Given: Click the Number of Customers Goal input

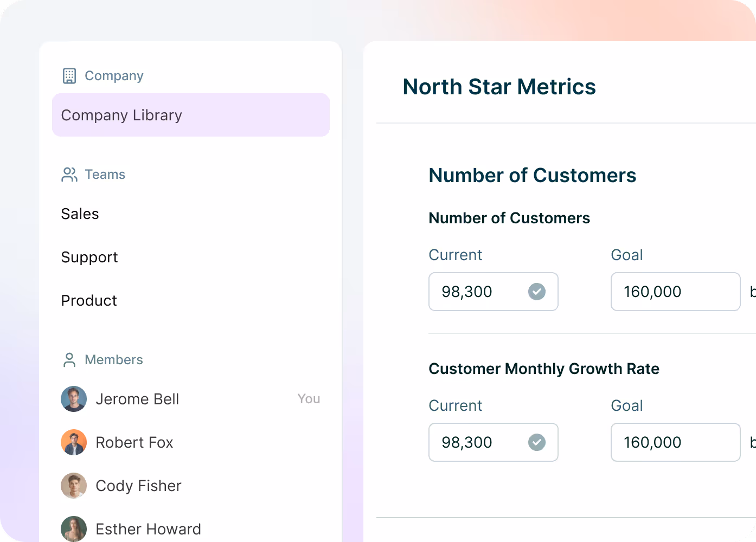Looking at the screenshot, I should coord(676,292).
